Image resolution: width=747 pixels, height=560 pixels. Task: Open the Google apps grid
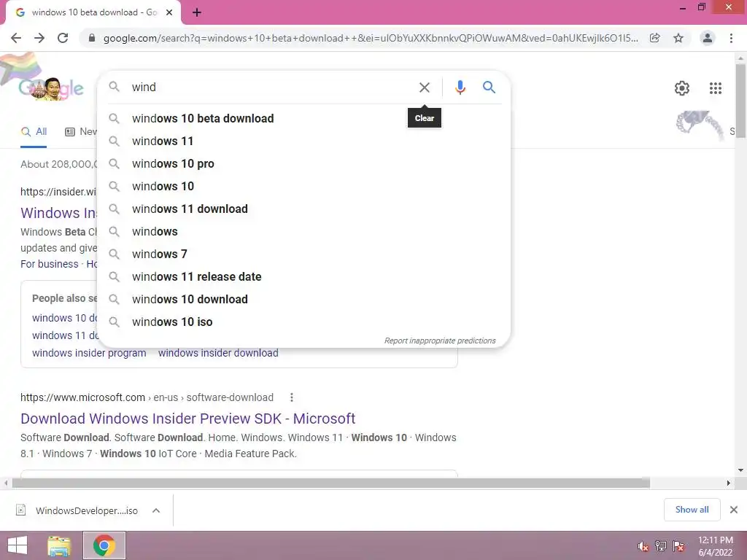[715, 88]
